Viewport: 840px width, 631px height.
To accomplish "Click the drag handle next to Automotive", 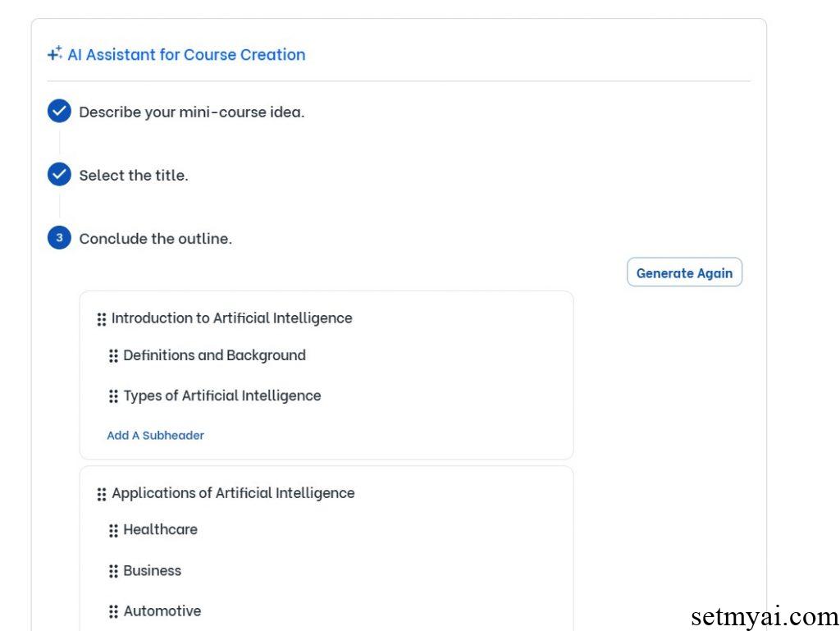I will pos(113,611).
